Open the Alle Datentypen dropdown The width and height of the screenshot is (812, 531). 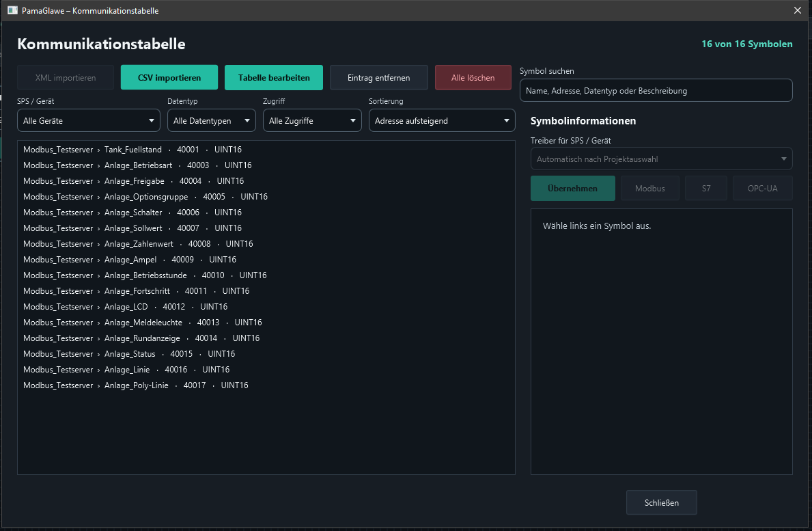point(211,121)
